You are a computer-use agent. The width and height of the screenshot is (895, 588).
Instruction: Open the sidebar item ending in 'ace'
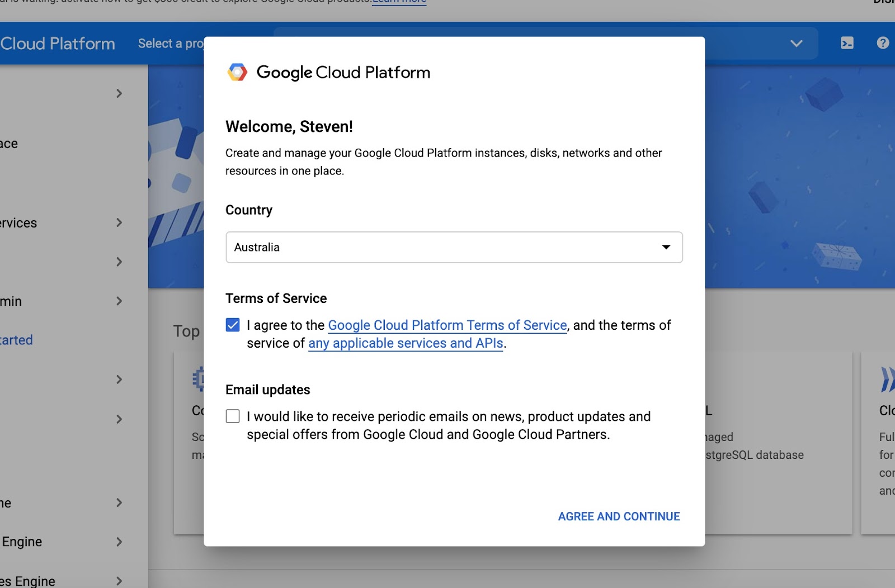coord(9,144)
